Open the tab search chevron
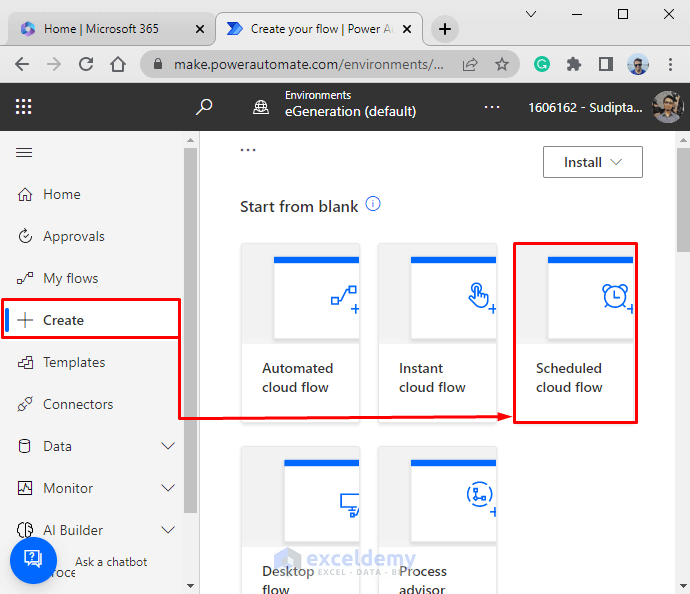Screen dimensions: 690x594 coord(531,14)
